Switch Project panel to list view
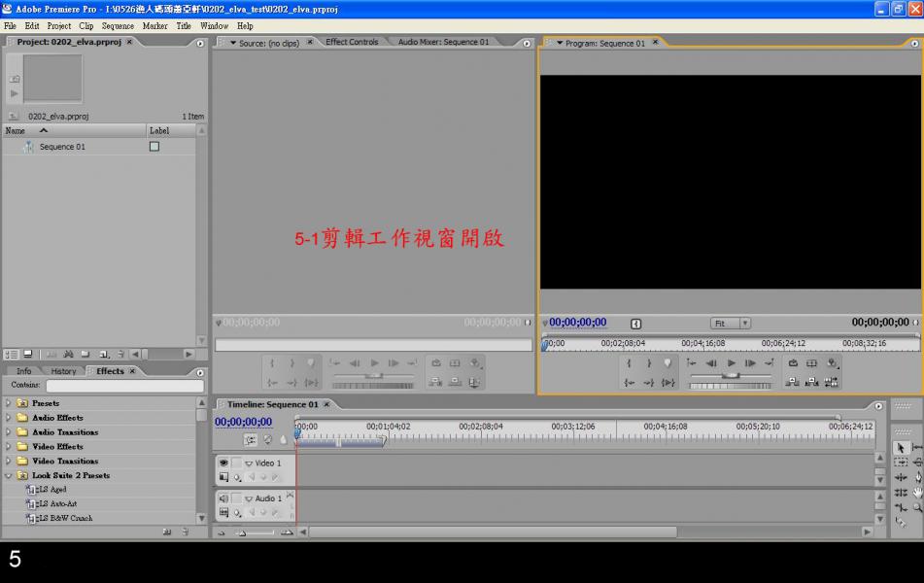Screen dimensions: 924x583 [13, 355]
